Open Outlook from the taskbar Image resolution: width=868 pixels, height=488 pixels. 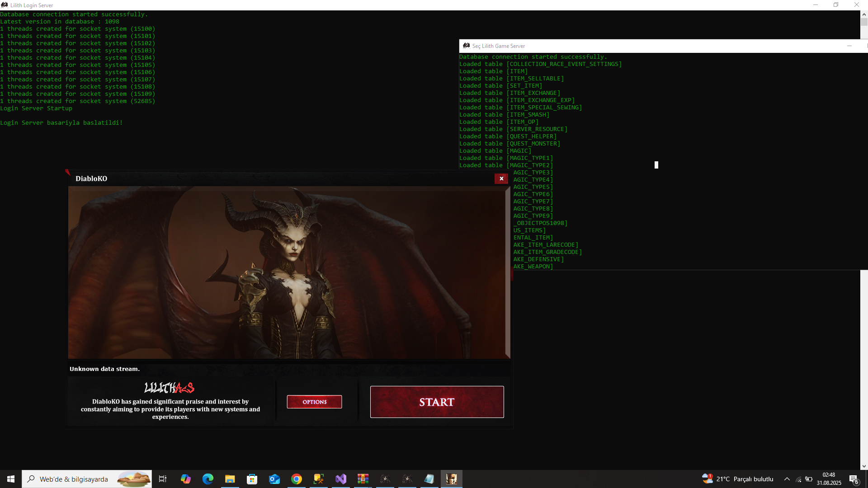coord(274,479)
